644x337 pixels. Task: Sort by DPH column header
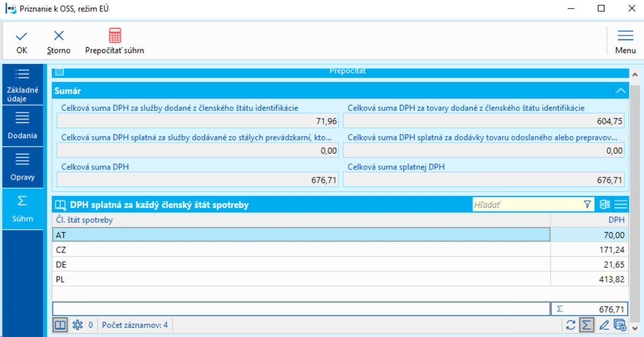(589, 220)
